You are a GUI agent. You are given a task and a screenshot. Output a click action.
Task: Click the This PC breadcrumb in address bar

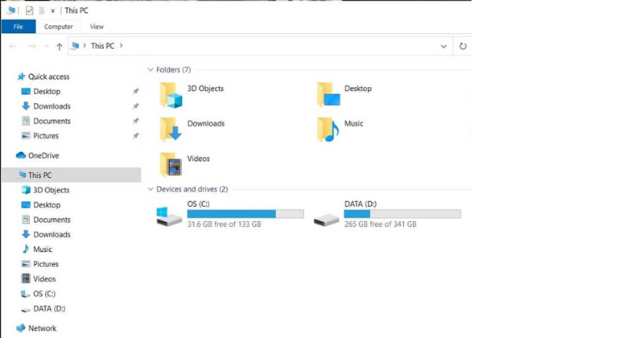click(x=102, y=46)
